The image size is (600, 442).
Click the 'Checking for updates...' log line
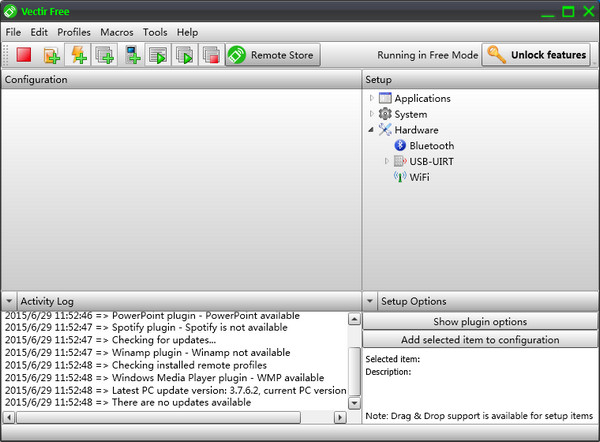[110, 340]
